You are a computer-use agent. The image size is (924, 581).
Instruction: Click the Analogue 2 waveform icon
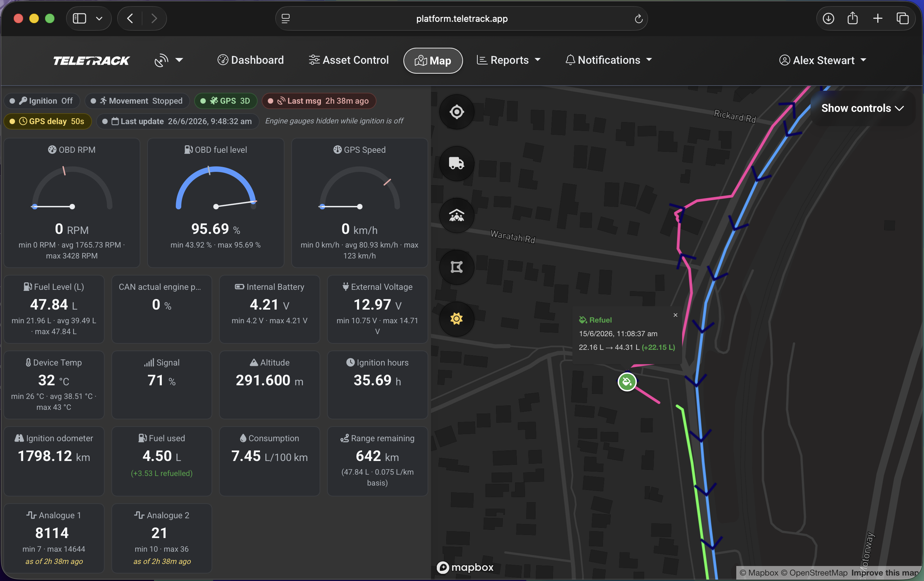click(139, 515)
